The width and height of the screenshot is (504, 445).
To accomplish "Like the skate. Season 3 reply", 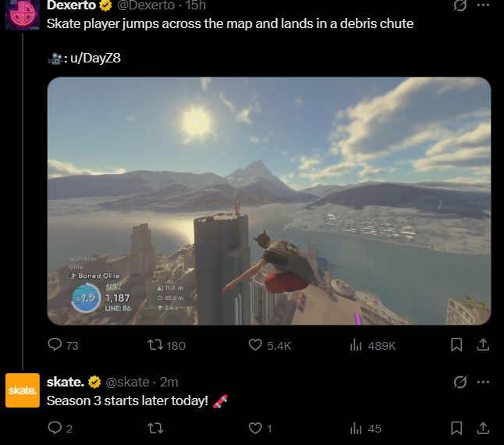I will (261, 429).
